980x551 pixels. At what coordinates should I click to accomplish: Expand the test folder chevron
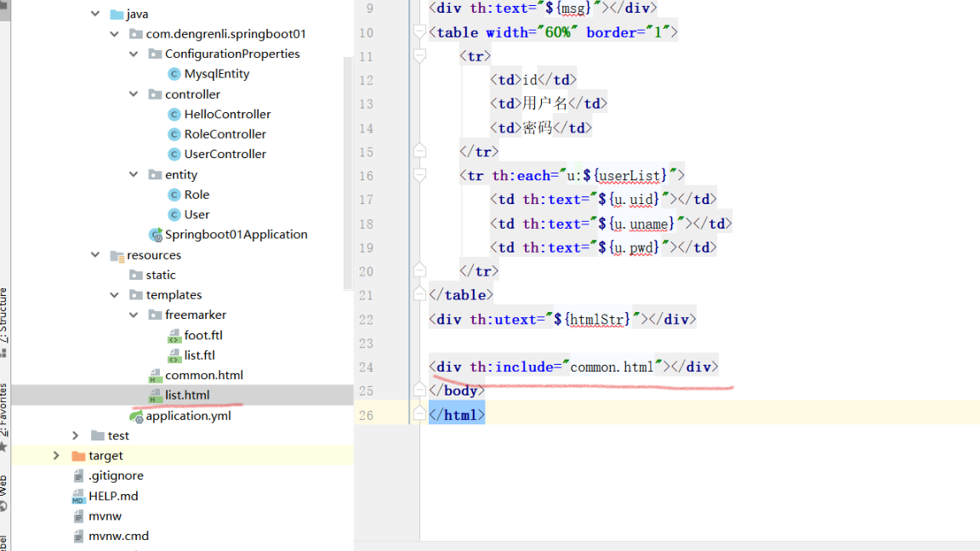pyautogui.click(x=76, y=435)
